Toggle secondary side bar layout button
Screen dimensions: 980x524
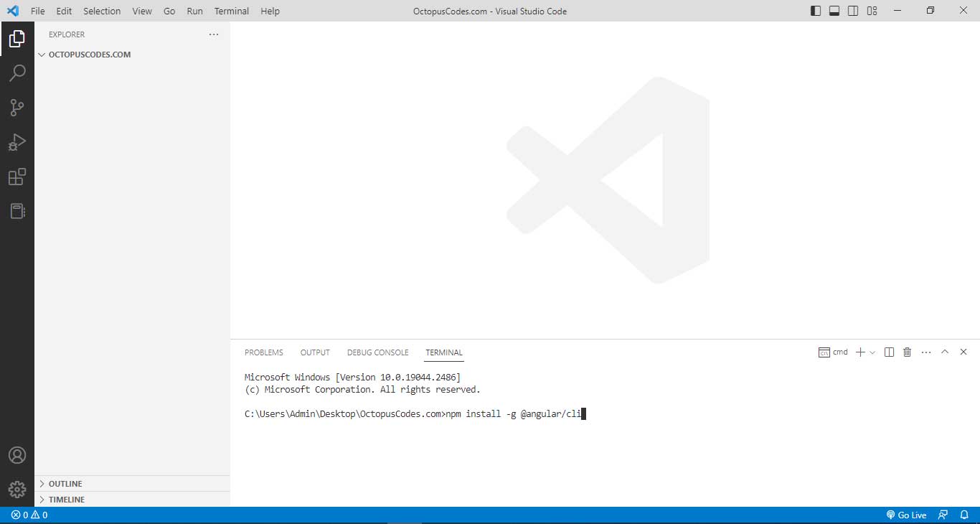[853, 11]
